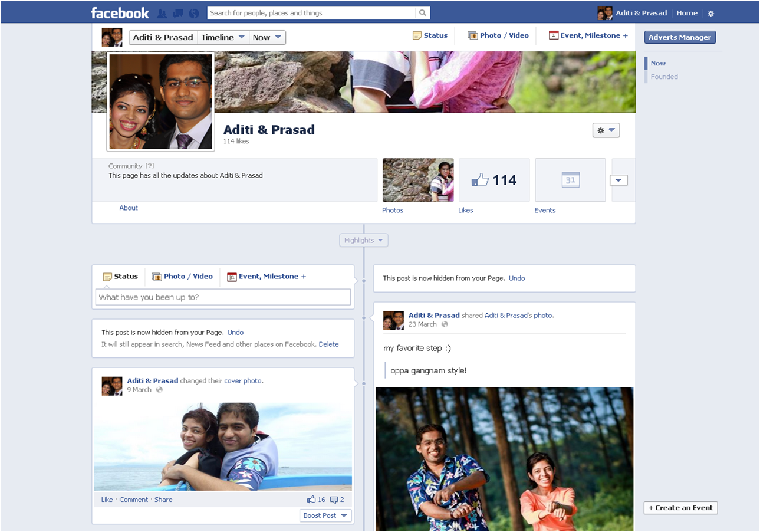
Task: Click the profile thumbnail beside Aditi & Prasad in the top bar
Action: point(605,13)
